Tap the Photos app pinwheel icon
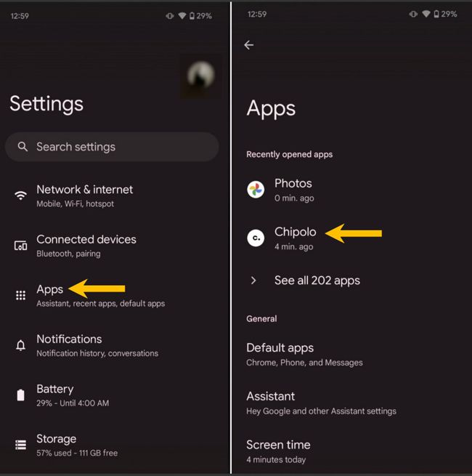This screenshot has height=476, width=472. tap(256, 190)
